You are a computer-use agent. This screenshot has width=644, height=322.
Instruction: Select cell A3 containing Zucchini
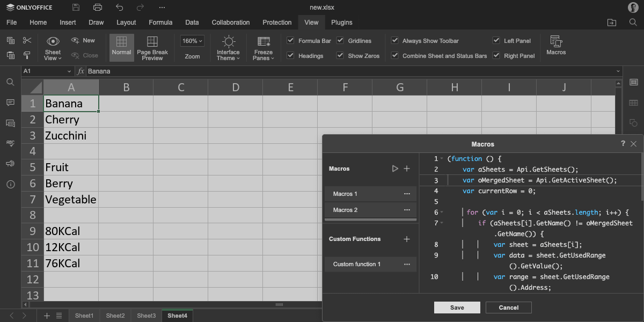71,135
